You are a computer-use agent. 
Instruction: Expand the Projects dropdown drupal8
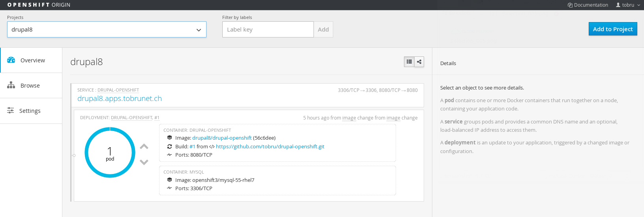point(107,29)
